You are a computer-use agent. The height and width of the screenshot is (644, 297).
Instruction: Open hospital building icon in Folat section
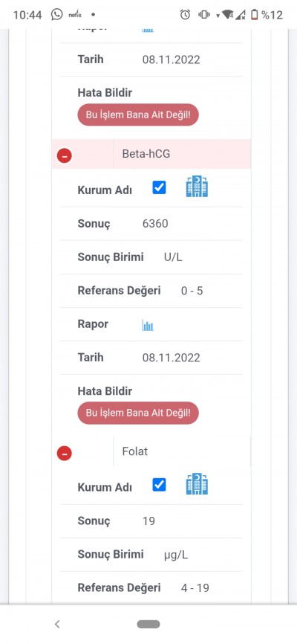(x=197, y=484)
